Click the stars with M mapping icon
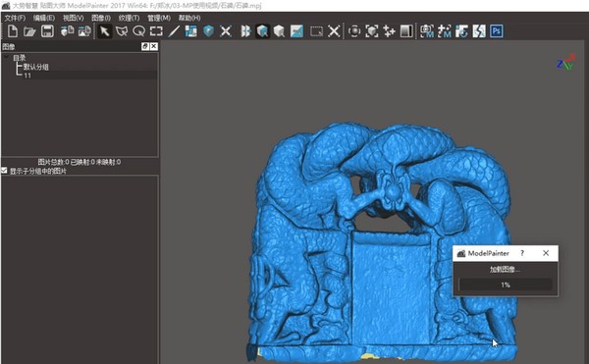Viewport: 589px width, 364px height. click(x=444, y=31)
